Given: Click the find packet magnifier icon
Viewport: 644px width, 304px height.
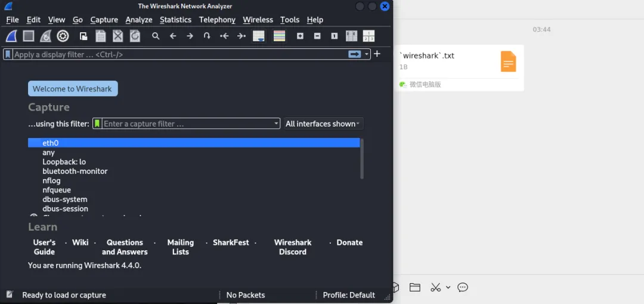Looking at the screenshot, I should [x=156, y=36].
